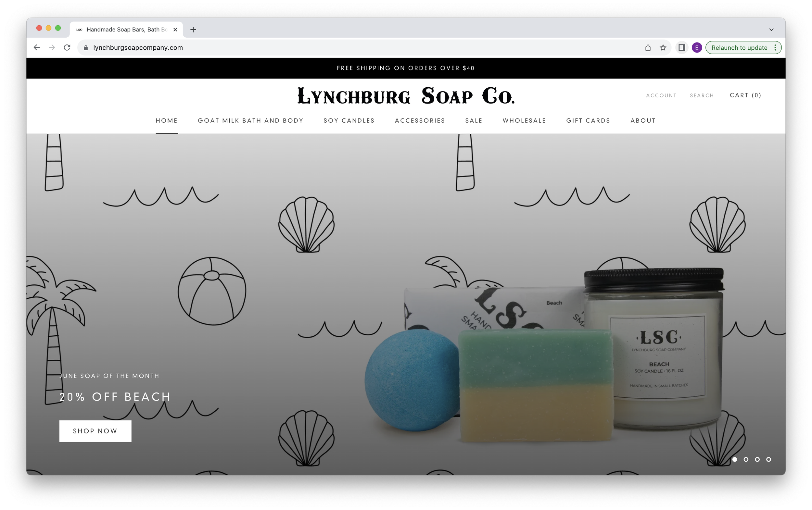This screenshot has width=812, height=510.
Task: Open the Chrome profile avatar E
Action: (697, 47)
